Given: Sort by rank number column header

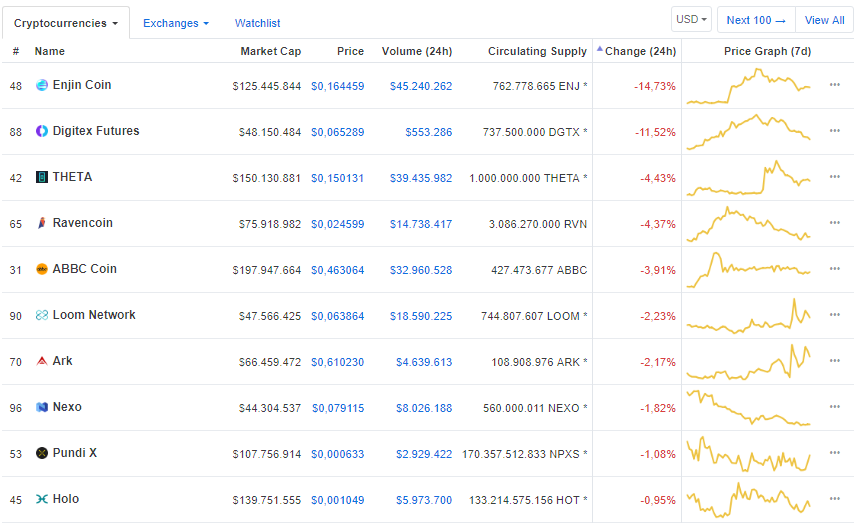Looking at the screenshot, I should pyautogui.click(x=16, y=51).
